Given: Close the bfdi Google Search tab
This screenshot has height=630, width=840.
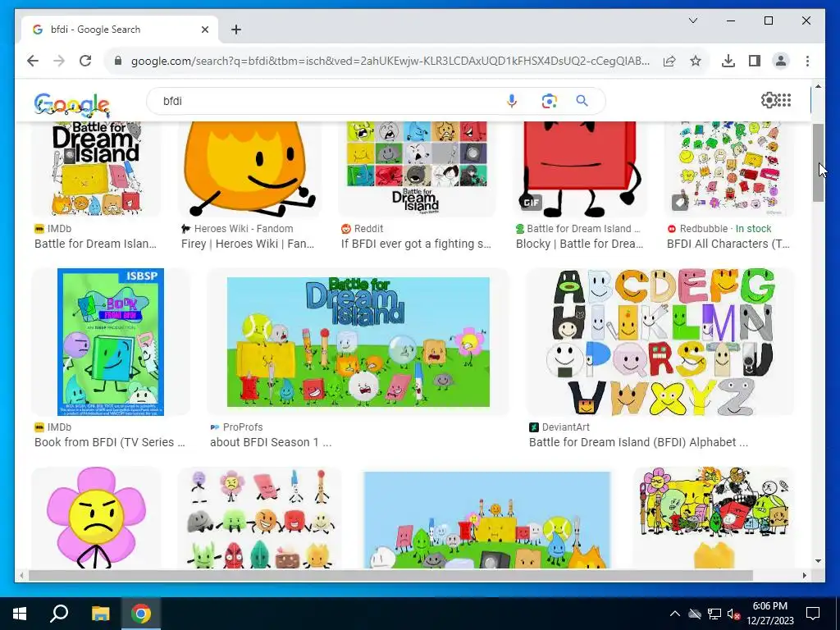Looking at the screenshot, I should pos(204,30).
